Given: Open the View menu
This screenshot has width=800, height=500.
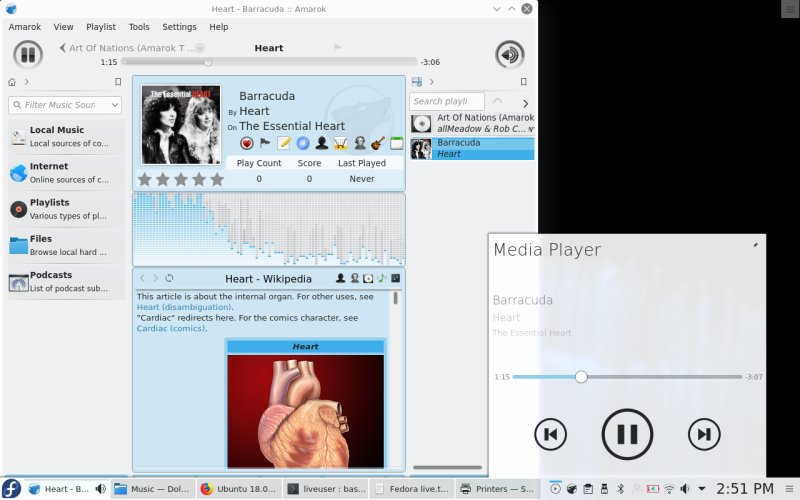Looking at the screenshot, I should tap(63, 27).
